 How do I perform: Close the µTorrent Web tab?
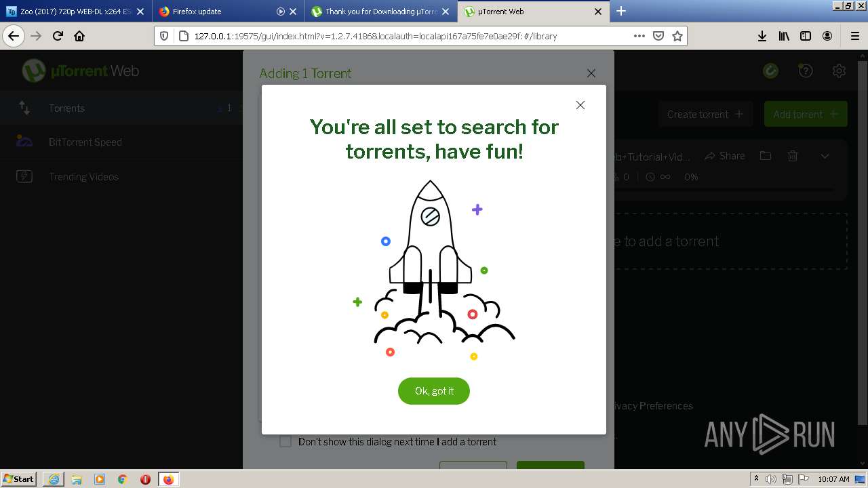598,12
